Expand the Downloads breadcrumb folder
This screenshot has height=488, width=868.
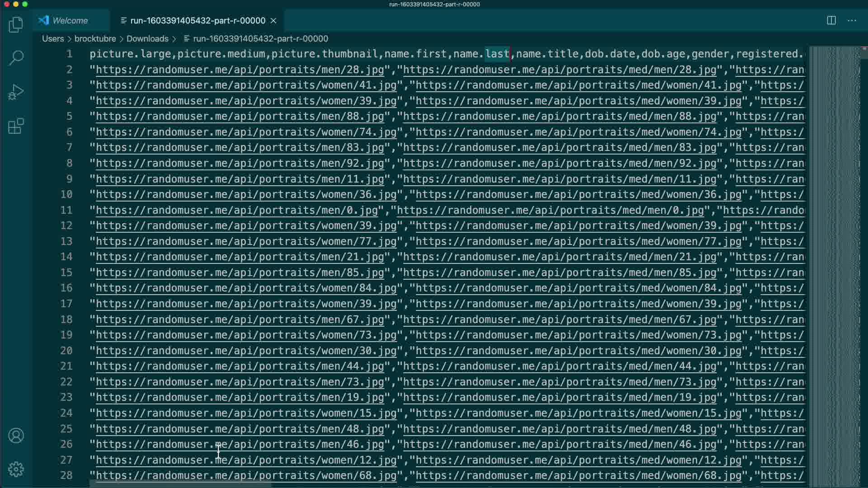point(147,39)
